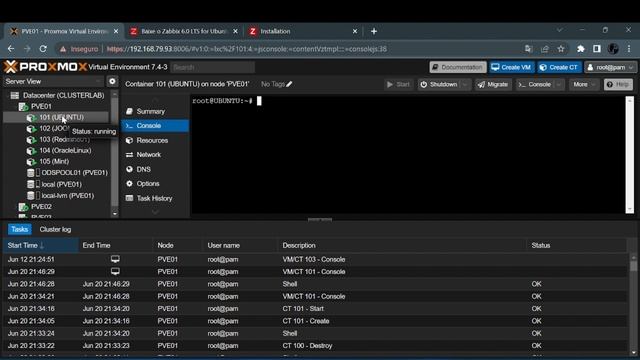Open the Server View dropdown

[x=53, y=81]
